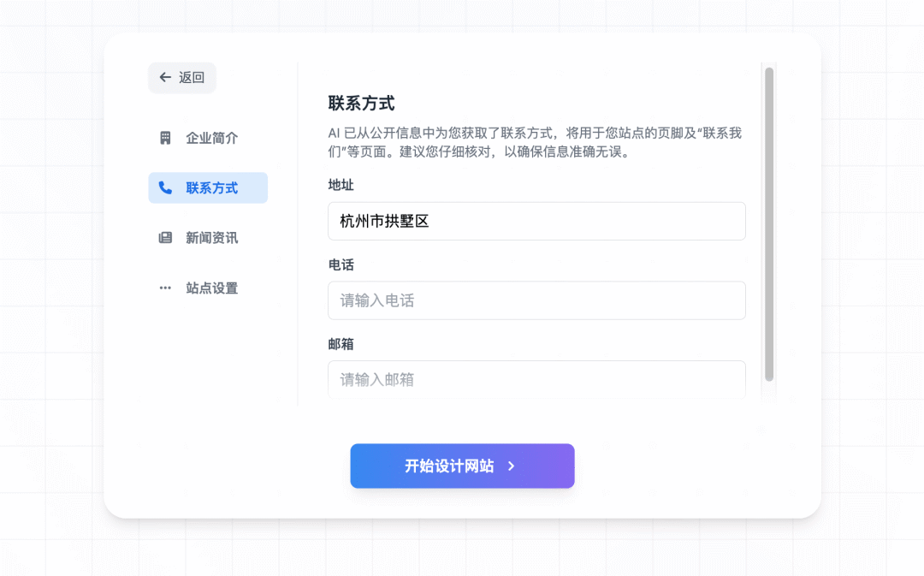924x576 pixels.
Task: Click the 联系方式 form heading
Action: coord(361,104)
